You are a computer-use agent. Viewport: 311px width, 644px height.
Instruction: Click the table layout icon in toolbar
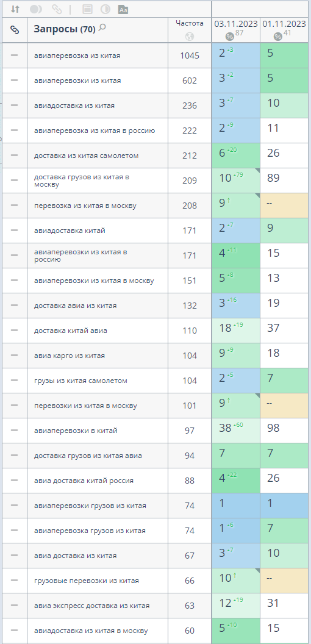[87, 9]
